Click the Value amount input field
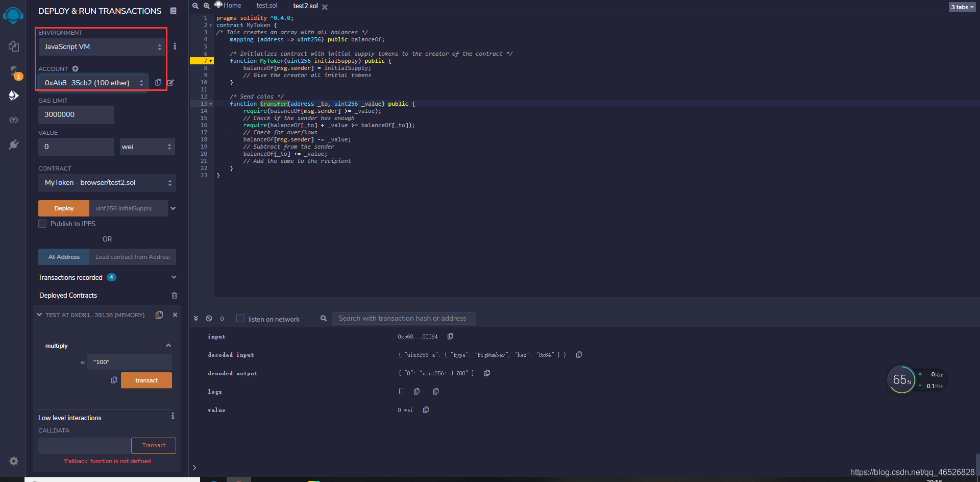The width and height of the screenshot is (980, 482). click(x=76, y=147)
